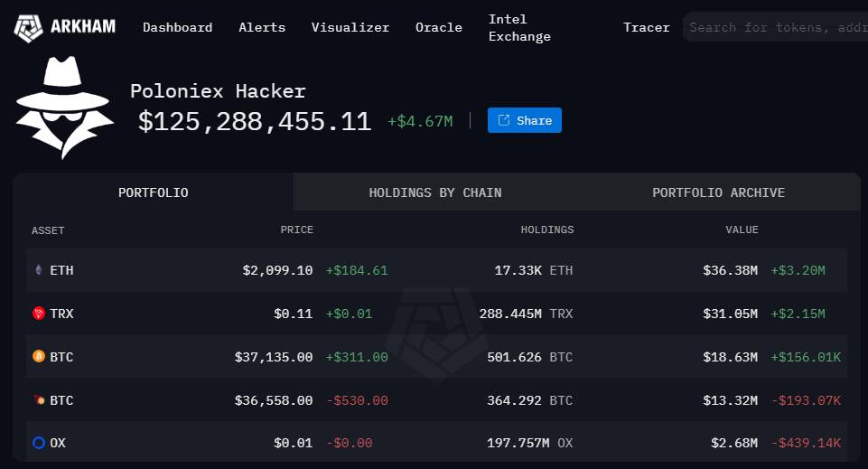Image resolution: width=868 pixels, height=469 pixels.
Task: Open the Intel Exchange link
Action: point(519,28)
